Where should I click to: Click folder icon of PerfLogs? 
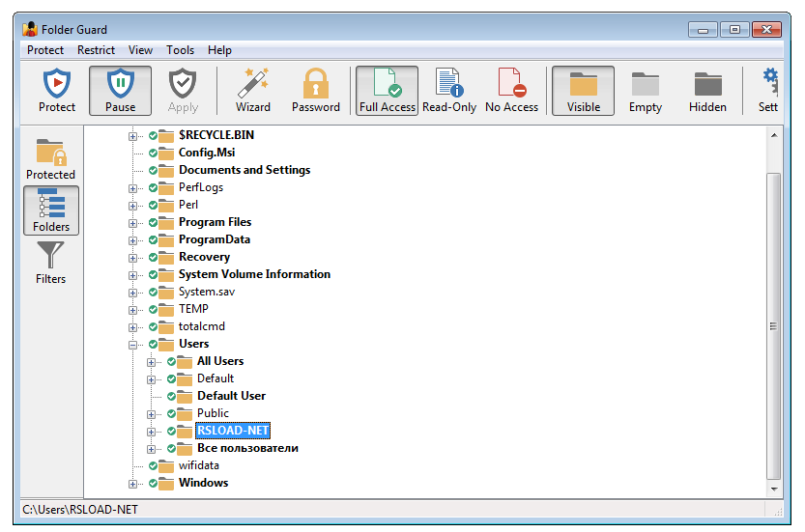(x=166, y=187)
